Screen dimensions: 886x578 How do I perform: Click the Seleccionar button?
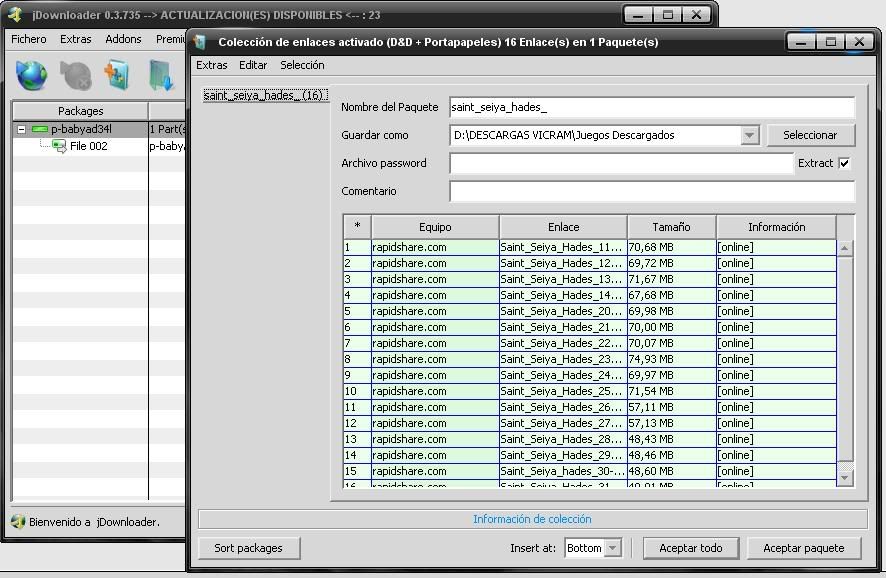tap(810, 135)
